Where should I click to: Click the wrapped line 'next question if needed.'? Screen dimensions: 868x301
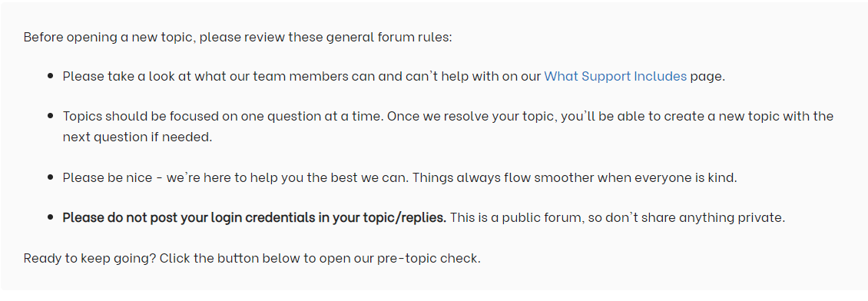137,137
